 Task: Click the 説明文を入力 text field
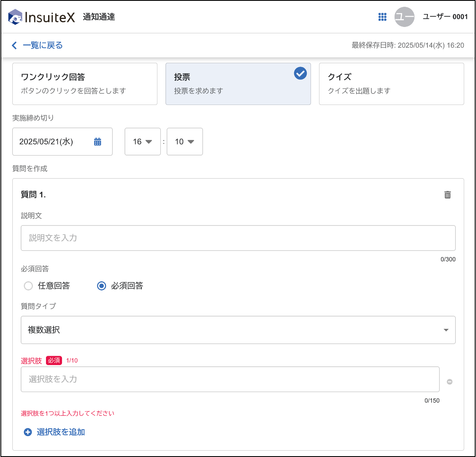[x=238, y=238]
